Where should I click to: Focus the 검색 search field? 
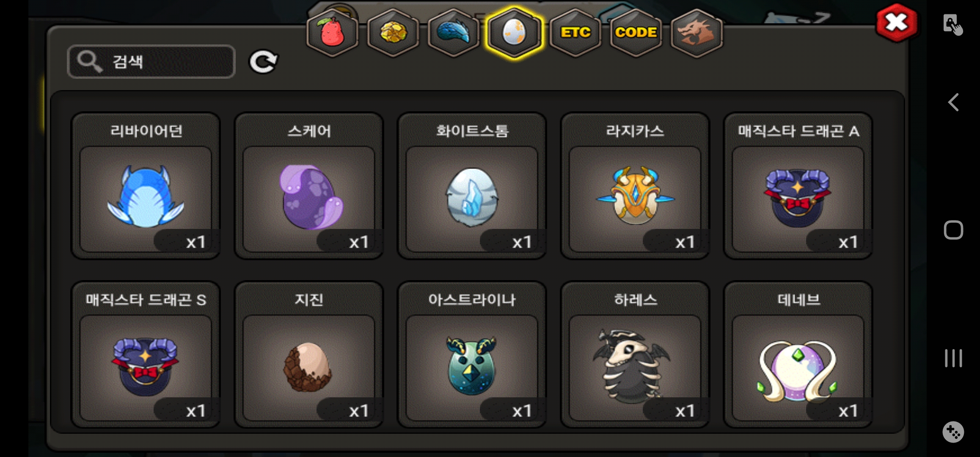(151, 62)
